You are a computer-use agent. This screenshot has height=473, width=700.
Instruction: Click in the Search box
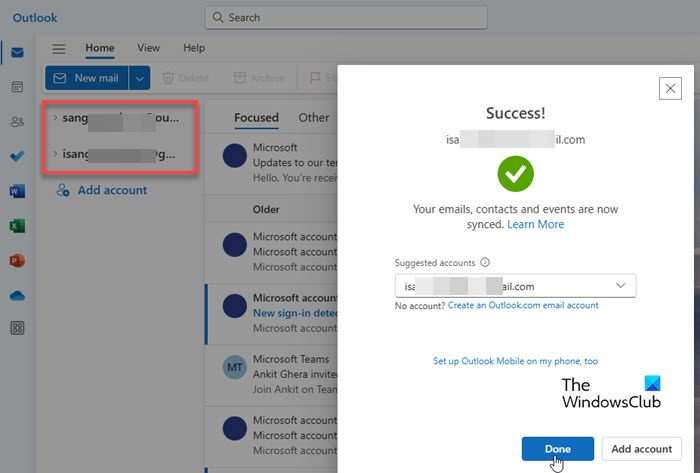coord(346,17)
